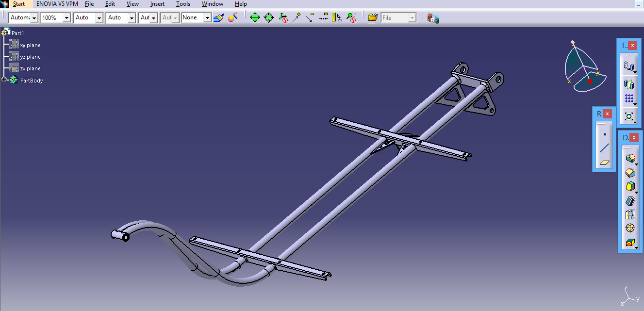Viewport: 644px width, 311px height.
Task: Select PartBody in the specification tree
Action: pos(32,81)
